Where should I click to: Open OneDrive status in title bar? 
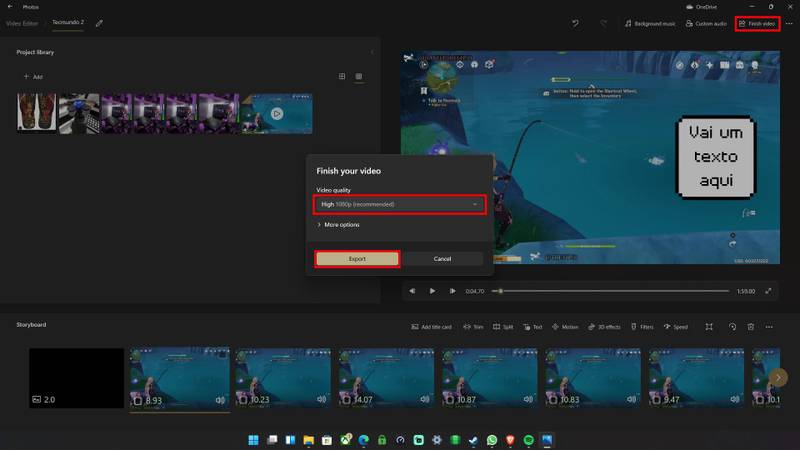tap(702, 7)
